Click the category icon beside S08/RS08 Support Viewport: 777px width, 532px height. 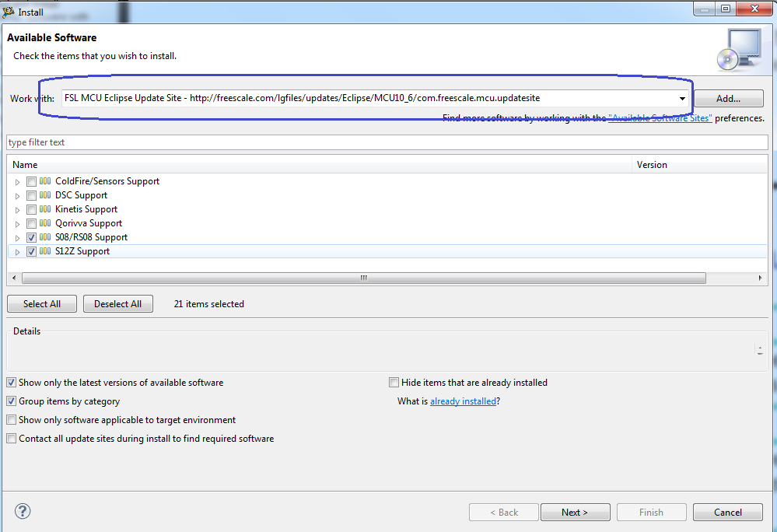(x=45, y=237)
